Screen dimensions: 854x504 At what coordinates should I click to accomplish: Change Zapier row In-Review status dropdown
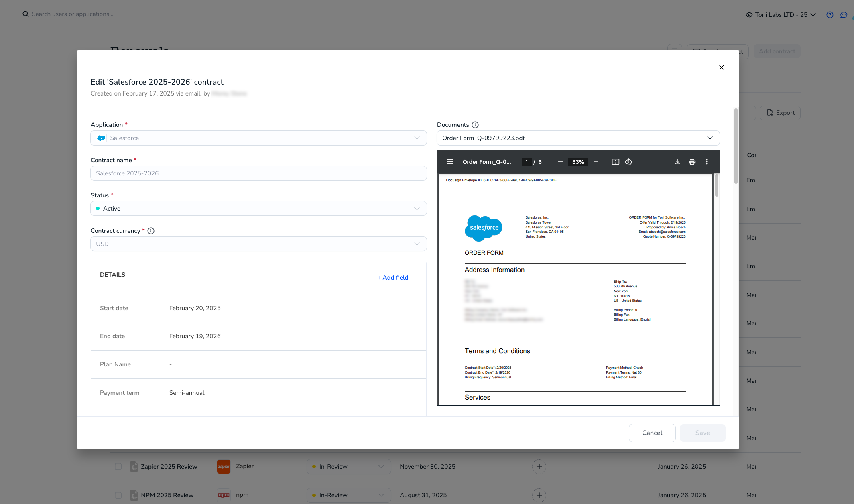pos(349,467)
